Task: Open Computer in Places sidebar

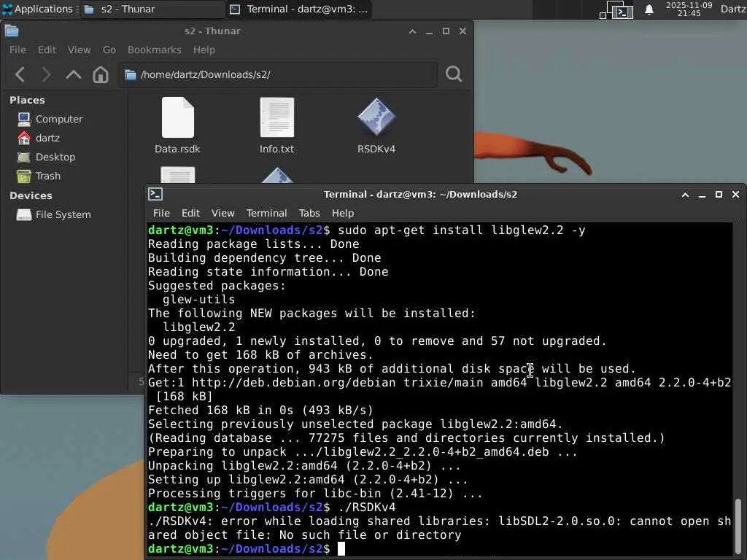Action: [x=50, y=119]
